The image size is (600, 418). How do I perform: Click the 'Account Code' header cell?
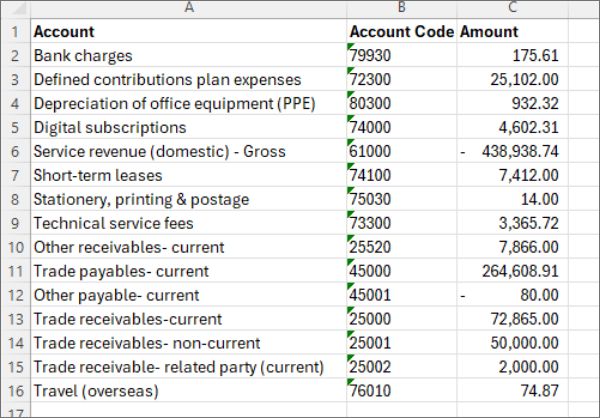coord(401,32)
